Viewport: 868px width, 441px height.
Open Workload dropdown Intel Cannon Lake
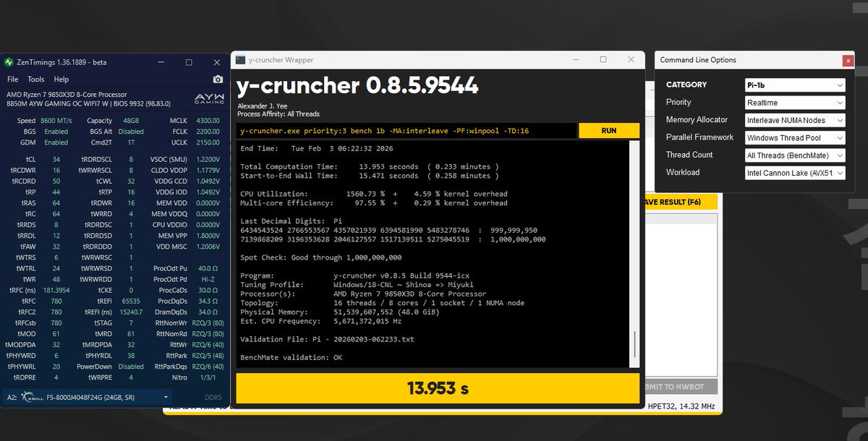795,173
